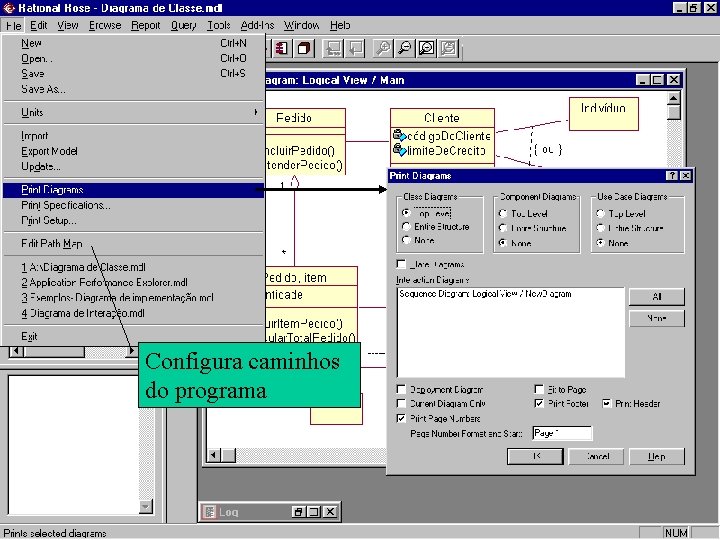Open the Query menu
720x540 pixels.
click(x=184, y=25)
